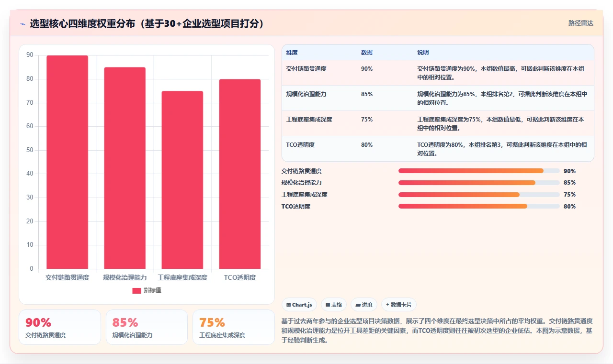Click the 路径雷达 label
The image size is (613, 364).
pos(580,23)
